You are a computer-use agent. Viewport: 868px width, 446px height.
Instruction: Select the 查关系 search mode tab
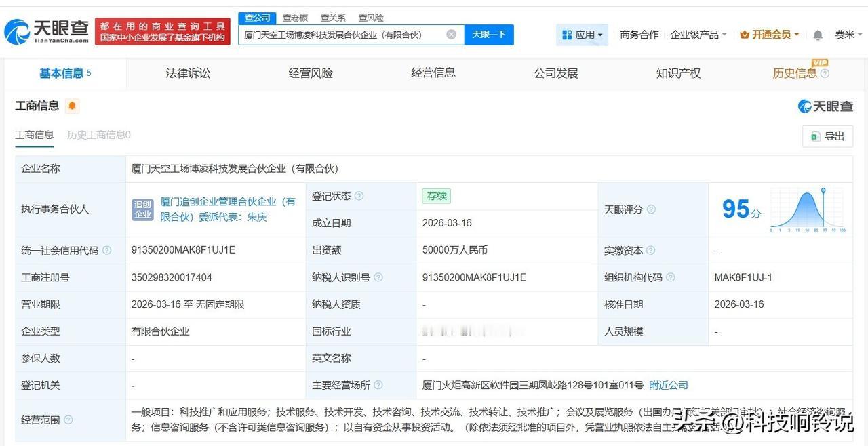coord(333,18)
